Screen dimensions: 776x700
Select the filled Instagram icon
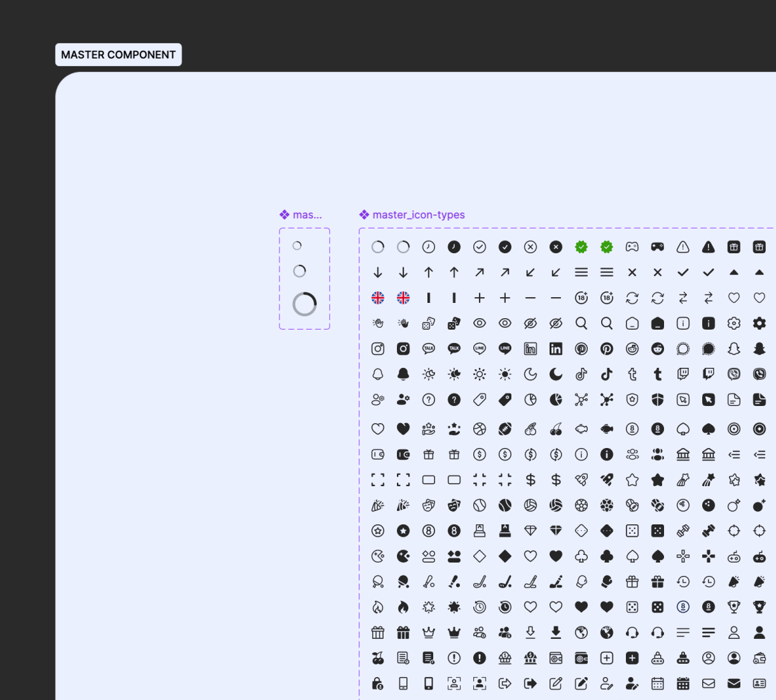(403, 349)
